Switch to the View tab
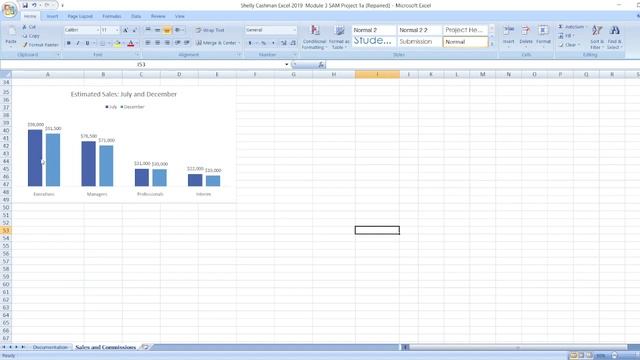This screenshot has width=640, height=360. click(180, 16)
